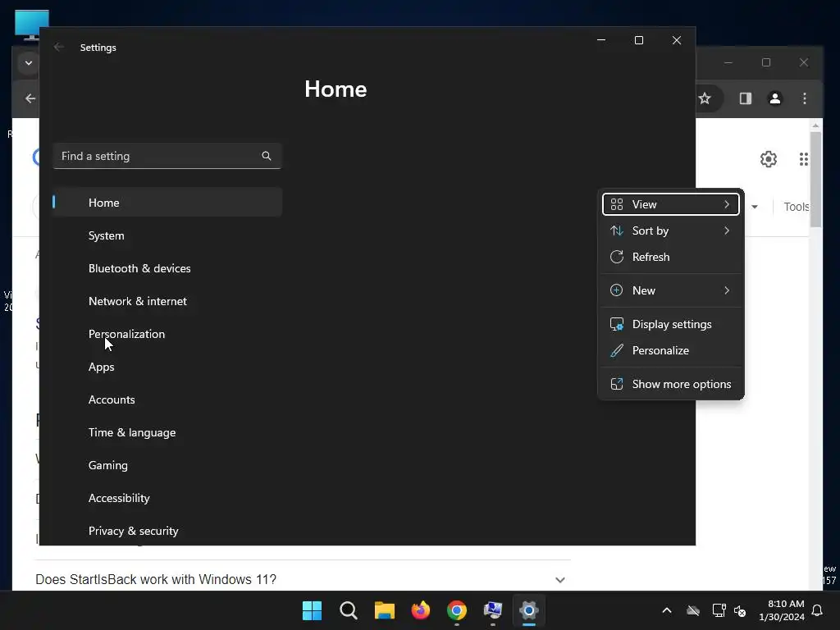Expand 'Does StartIsBack work with Windows 11?' question
This screenshot has width=840, height=630.
[x=303, y=580]
